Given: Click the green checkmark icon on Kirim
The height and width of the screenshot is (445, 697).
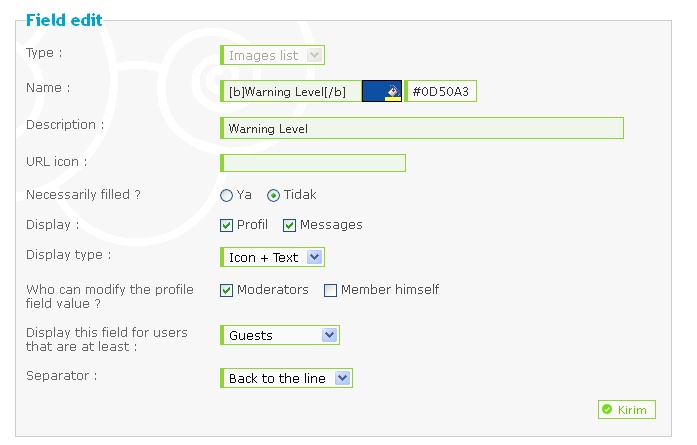Looking at the screenshot, I should click(607, 409).
